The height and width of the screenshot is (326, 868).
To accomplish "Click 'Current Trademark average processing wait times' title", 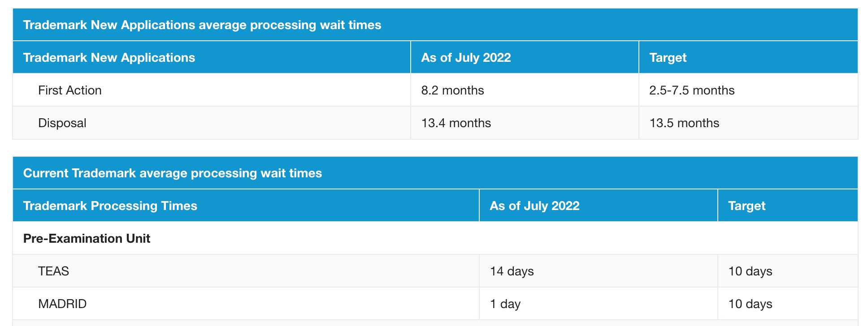I will pyautogui.click(x=172, y=173).
